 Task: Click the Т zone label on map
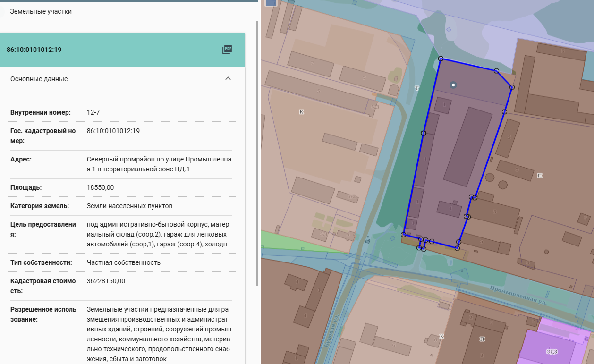point(416,88)
